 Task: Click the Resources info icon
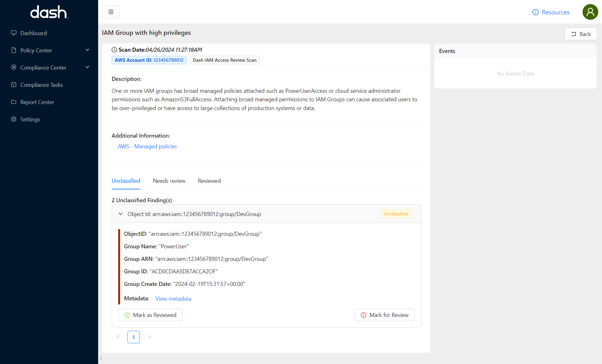click(x=536, y=12)
